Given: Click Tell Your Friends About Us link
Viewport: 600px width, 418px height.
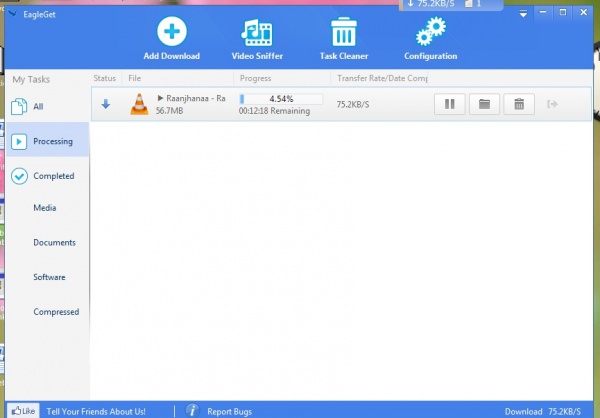Looking at the screenshot, I should (x=96, y=411).
